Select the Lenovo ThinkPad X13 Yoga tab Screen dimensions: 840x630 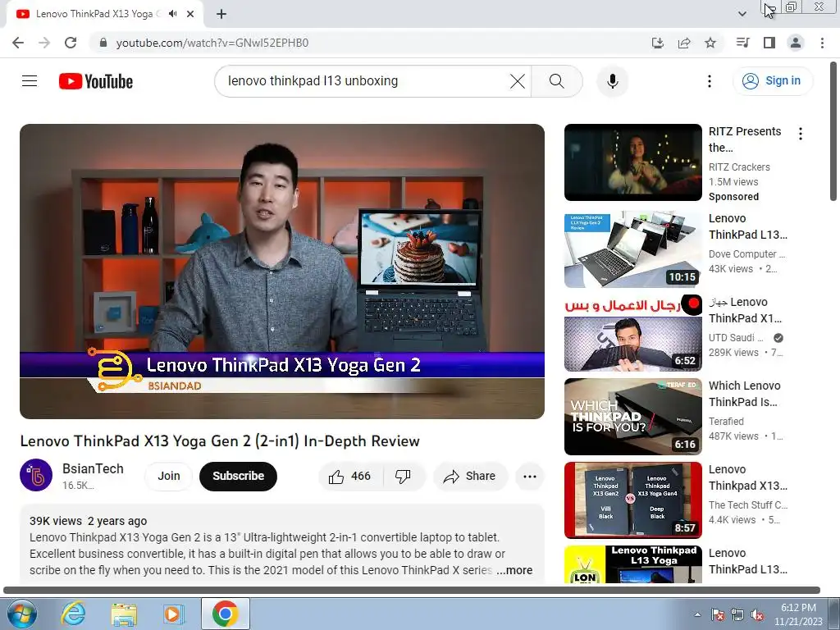coord(99,14)
